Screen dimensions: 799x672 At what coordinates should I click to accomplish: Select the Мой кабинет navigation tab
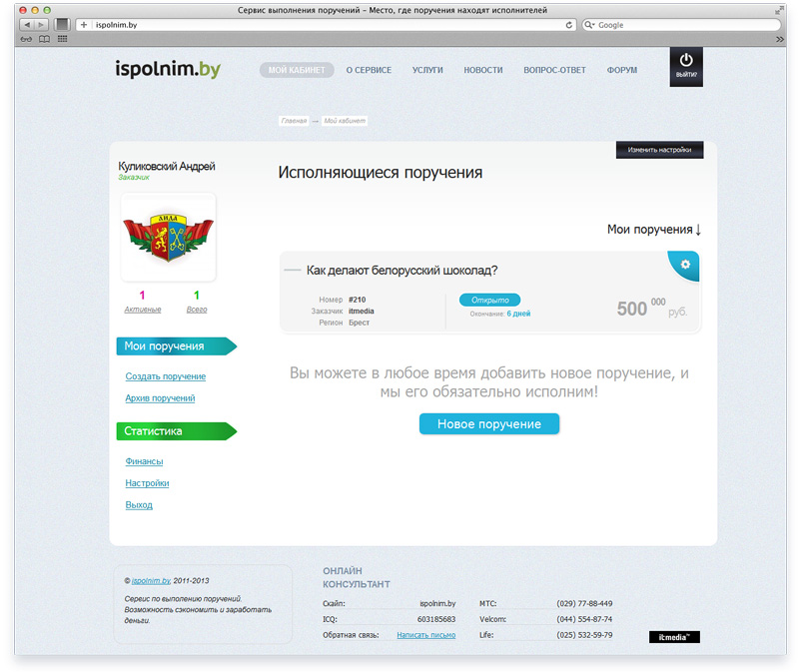[x=297, y=70]
